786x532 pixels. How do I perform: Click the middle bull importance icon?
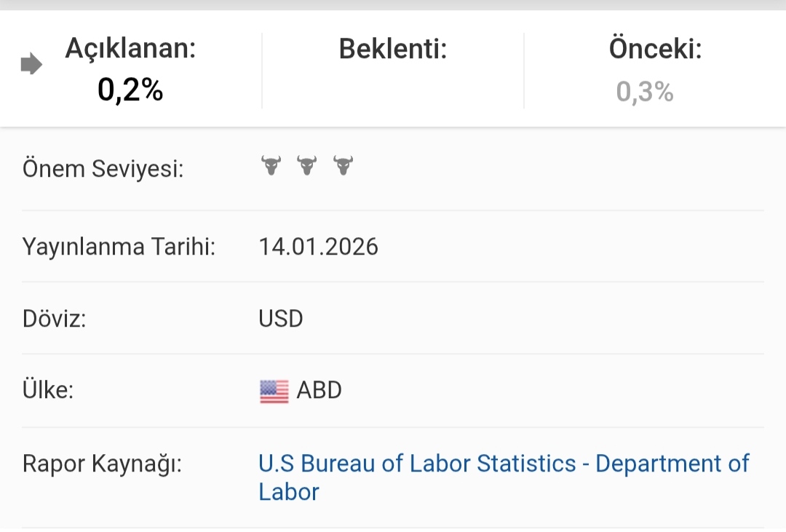click(307, 165)
